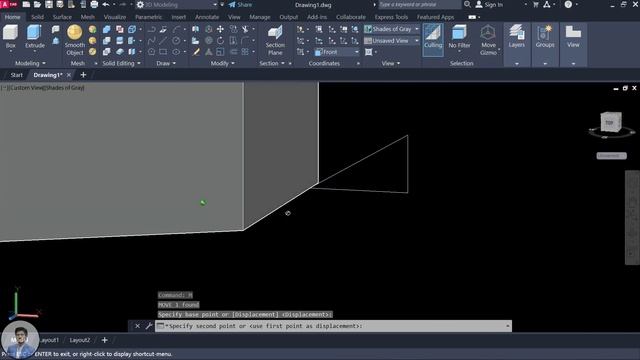
Task: Click the navigation bar on the right edge
Action: 632,218
